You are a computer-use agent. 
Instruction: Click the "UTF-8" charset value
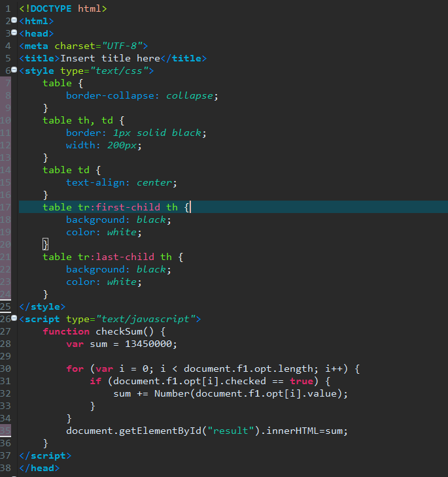(122, 46)
